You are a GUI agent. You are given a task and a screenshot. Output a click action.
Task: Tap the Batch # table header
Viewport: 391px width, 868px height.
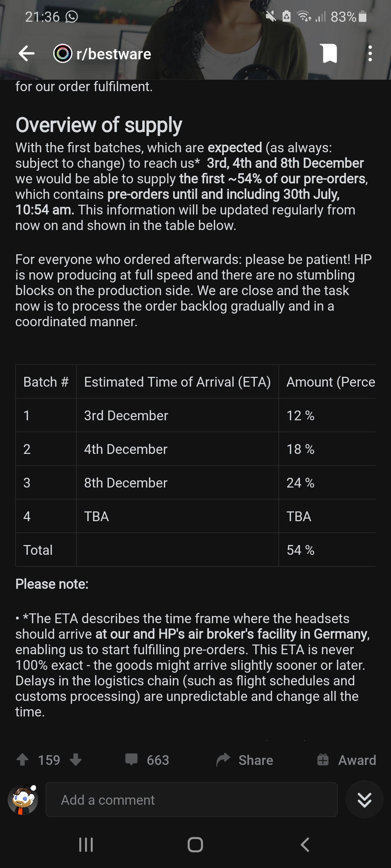pos(46,382)
